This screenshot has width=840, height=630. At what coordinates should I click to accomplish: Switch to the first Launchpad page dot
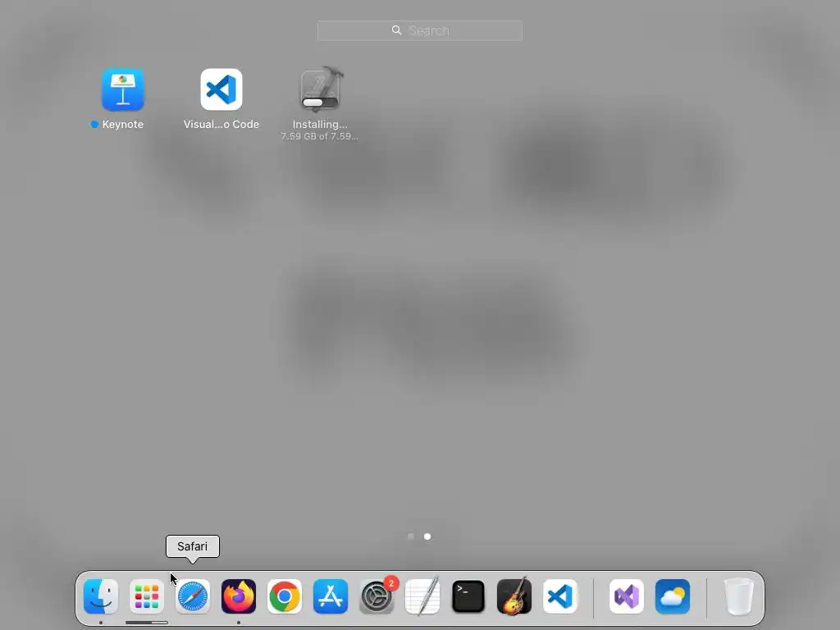click(x=411, y=536)
